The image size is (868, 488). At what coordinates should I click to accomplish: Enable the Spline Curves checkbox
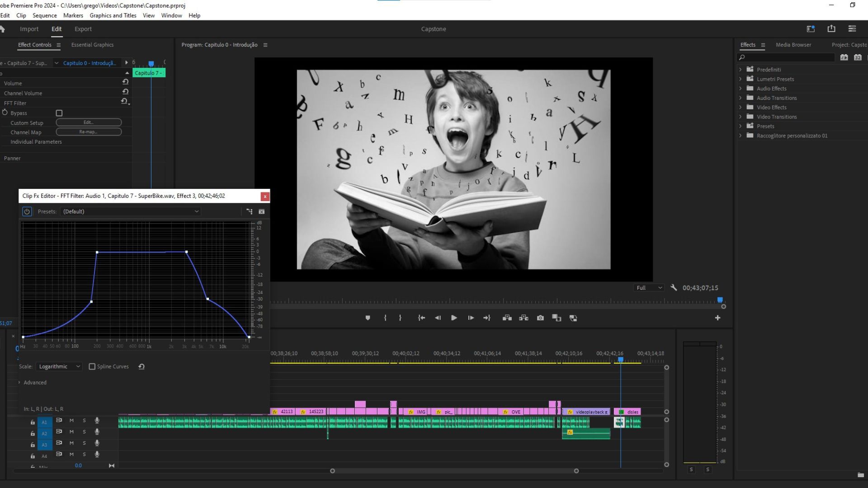click(92, 366)
